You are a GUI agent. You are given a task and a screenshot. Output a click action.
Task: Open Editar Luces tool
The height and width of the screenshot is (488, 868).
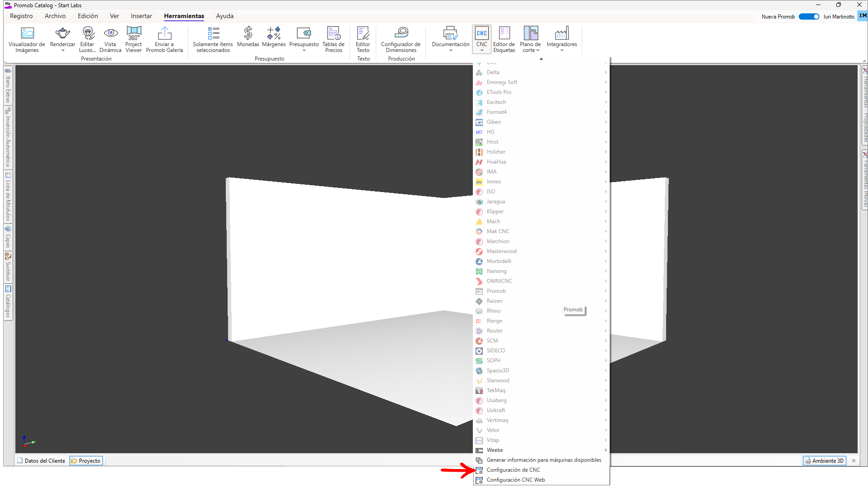coord(87,39)
